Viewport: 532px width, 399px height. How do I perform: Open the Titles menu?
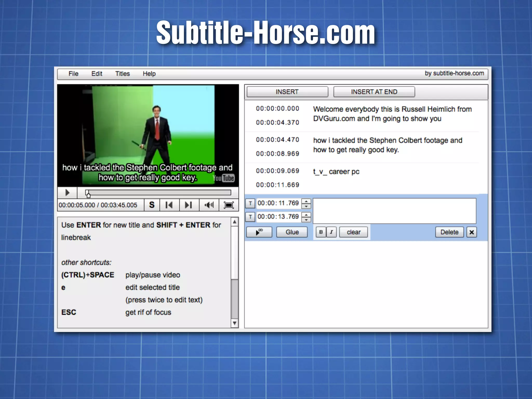(x=122, y=74)
